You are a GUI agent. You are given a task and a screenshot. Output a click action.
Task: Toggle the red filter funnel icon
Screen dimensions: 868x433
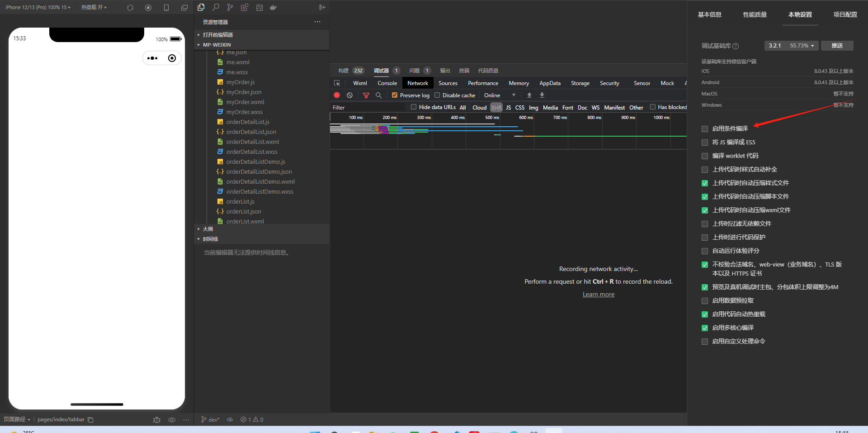pyautogui.click(x=366, y=95)
